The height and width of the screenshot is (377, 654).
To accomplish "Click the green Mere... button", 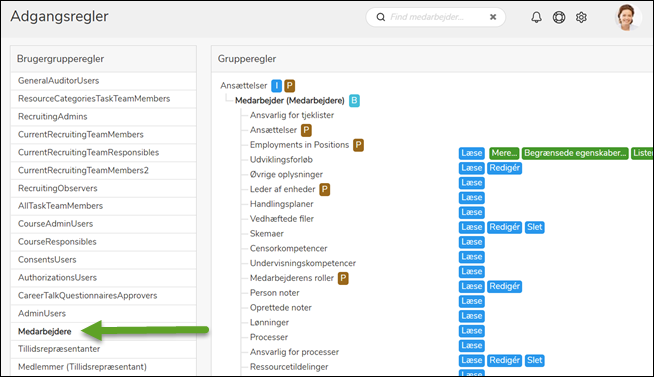I will (x=504, y=153).
